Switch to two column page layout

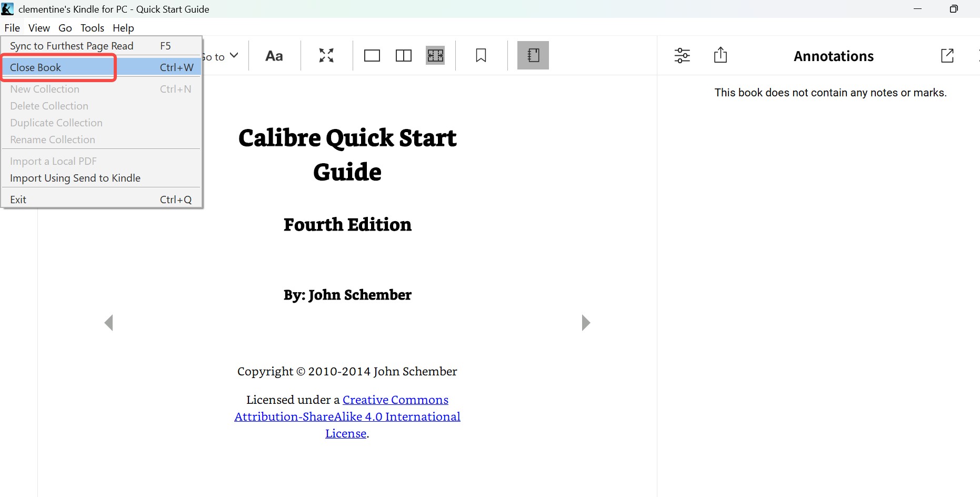pos(403,55)
